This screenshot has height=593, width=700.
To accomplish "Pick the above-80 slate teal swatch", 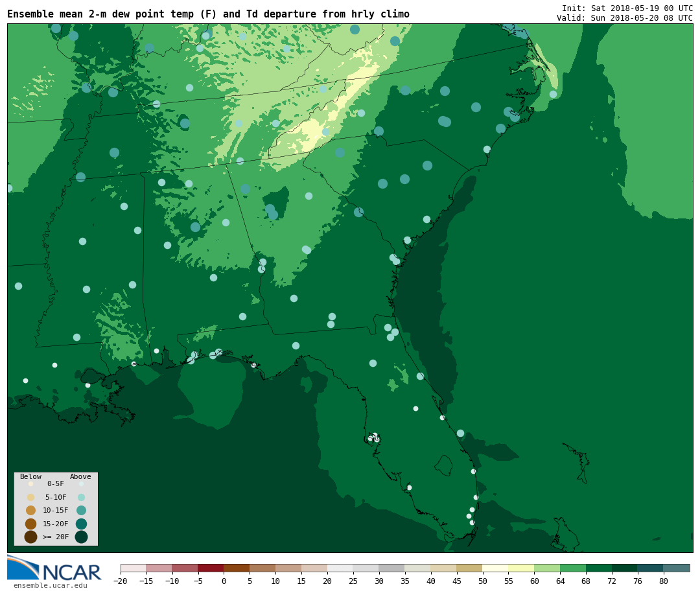I will (x=677, y=568).
